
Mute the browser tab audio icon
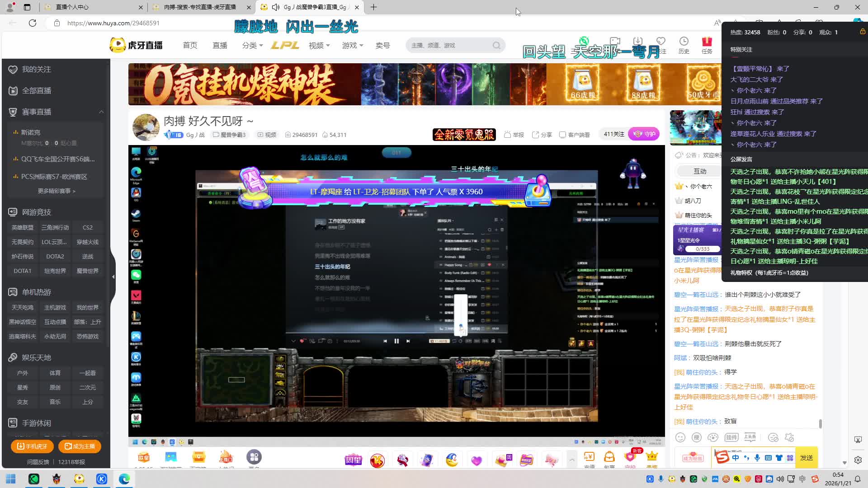275,7
